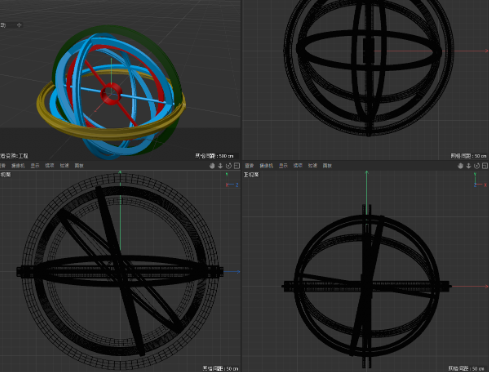Click rotate camera icon in bottom-left viewport header
Image resolution: width=489 pixels, height=372 pixels.
(229, 166)
